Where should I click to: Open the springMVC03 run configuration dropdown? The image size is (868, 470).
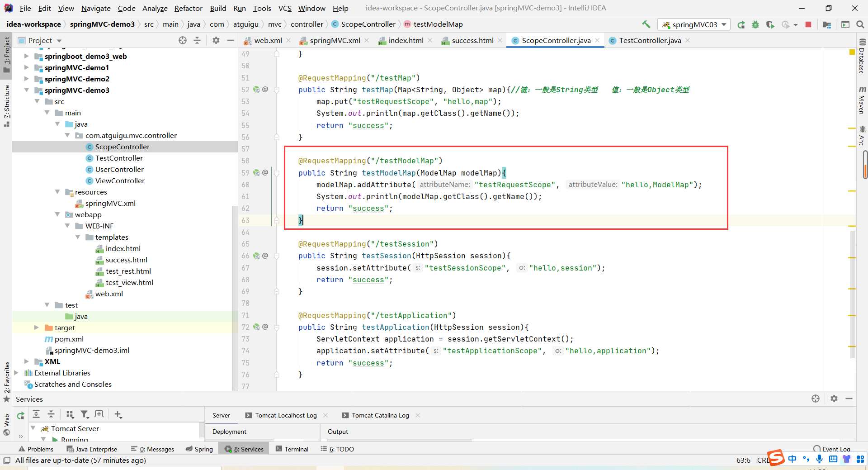(694, 24)
